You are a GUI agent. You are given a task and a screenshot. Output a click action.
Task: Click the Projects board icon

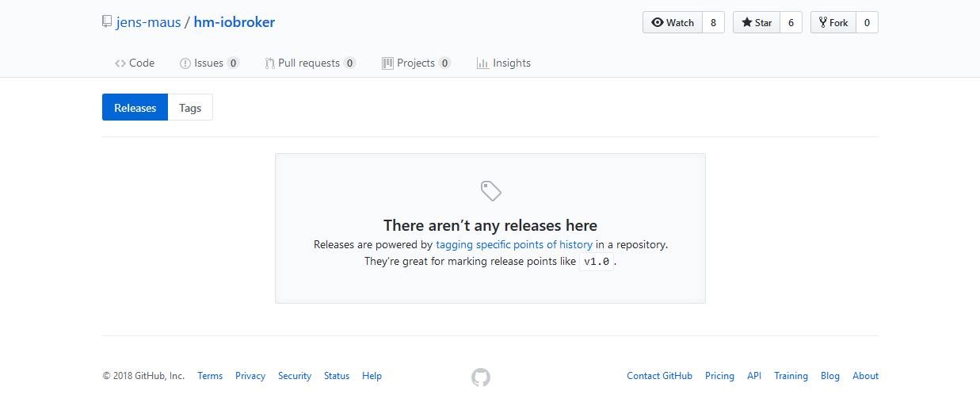(387, 63)
